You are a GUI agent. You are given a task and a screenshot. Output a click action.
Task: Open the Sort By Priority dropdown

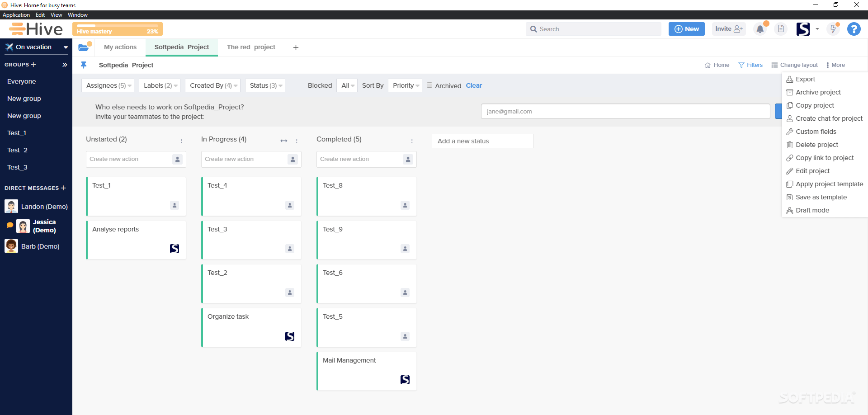click(x=405, y=85)
